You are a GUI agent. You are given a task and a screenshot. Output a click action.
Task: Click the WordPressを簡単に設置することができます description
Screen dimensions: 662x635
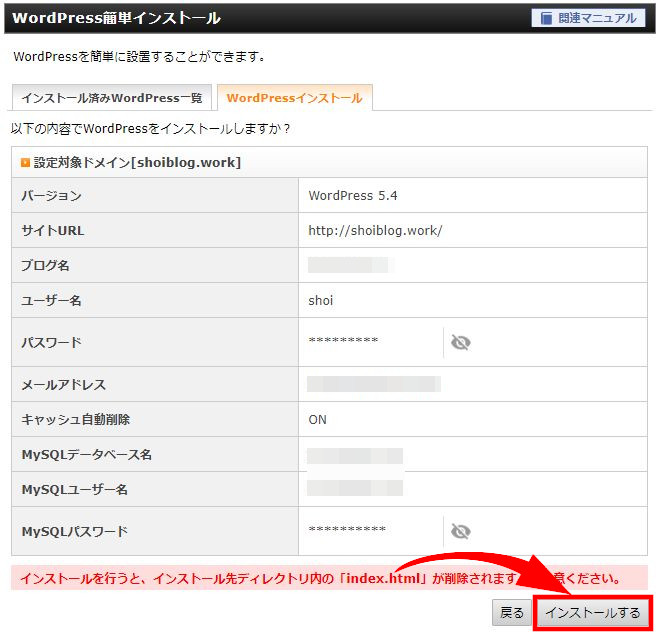139,57
